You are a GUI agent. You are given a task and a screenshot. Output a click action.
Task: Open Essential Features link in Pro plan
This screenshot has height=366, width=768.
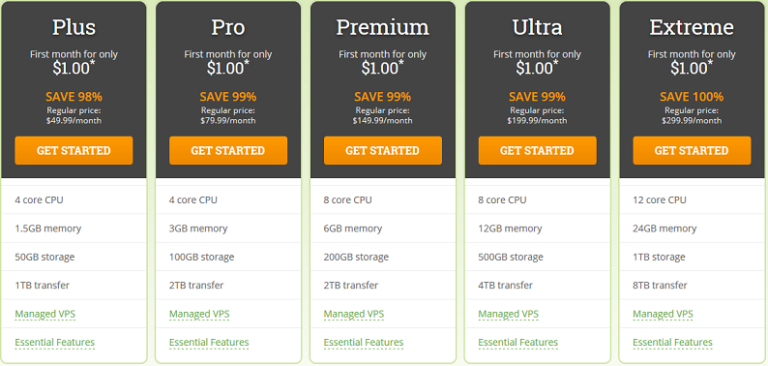(x=209, y=342)
